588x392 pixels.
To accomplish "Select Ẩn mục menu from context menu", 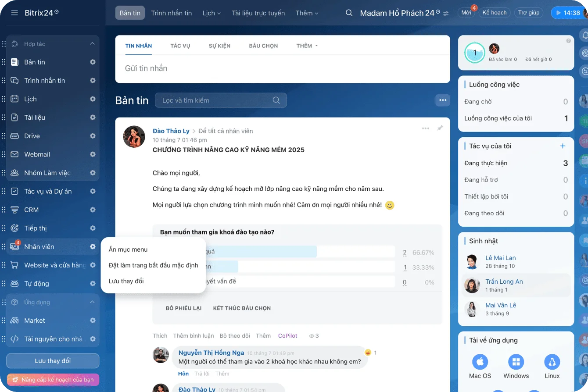I will tap(128, 249).
